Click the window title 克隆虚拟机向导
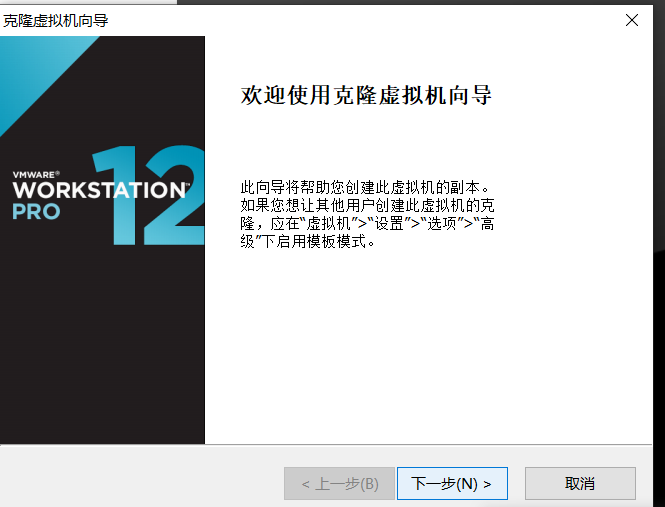The image size is (665, 507). (56, 20)
